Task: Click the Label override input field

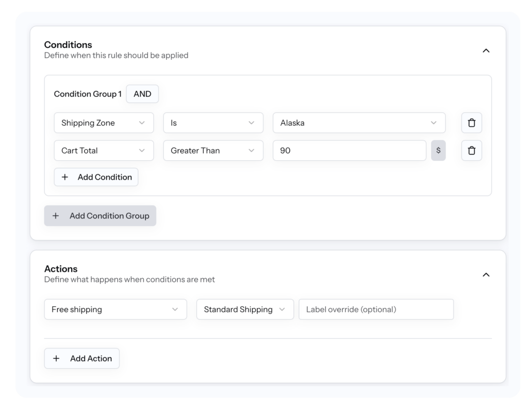Action: click(376, 309)
